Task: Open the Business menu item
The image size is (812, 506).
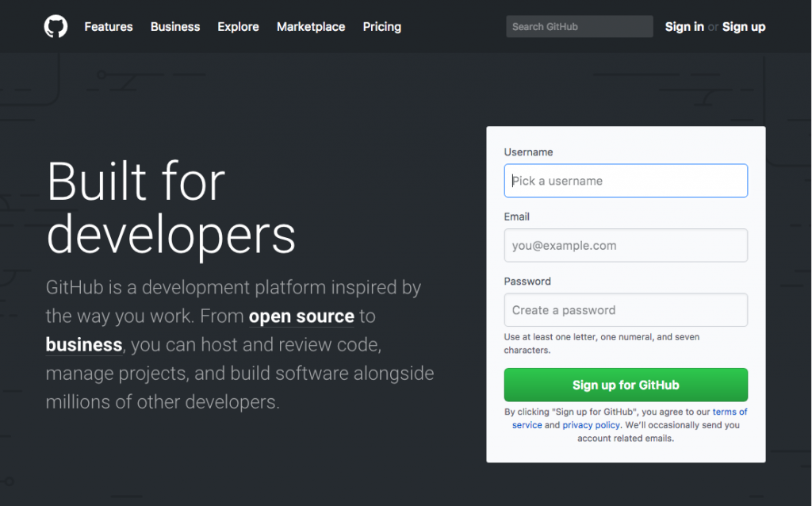Action: (x=175, y=26)
